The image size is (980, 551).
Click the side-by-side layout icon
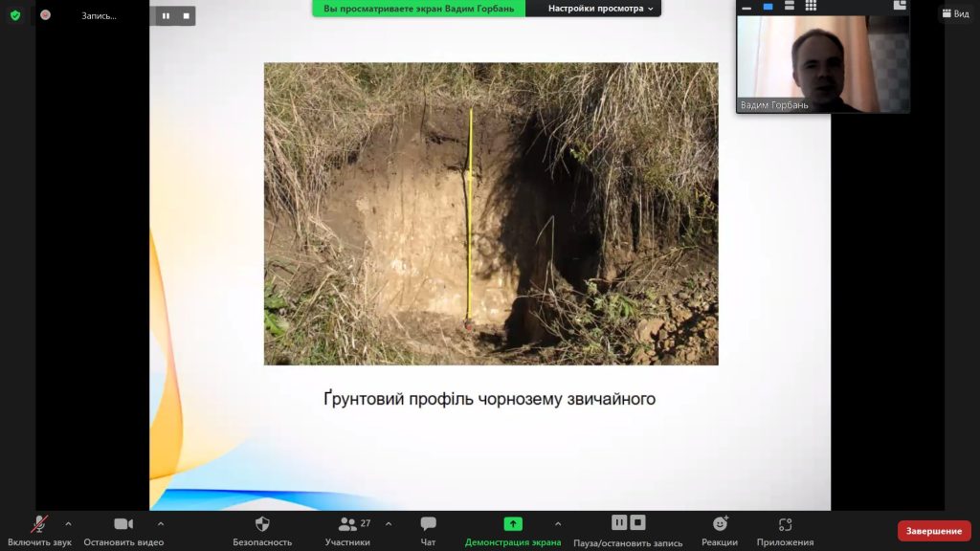coord(900,6)
